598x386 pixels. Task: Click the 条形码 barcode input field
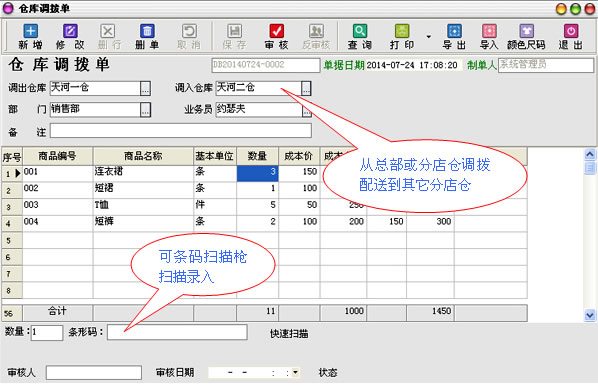pos(177,332)
